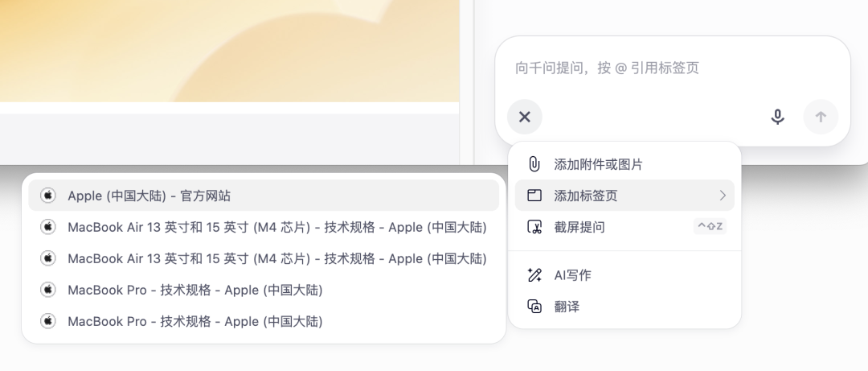The width and height of the screenshot is (868, 371).
Task: Select 添加附件或图片 menu item
Action: point(624,164)
